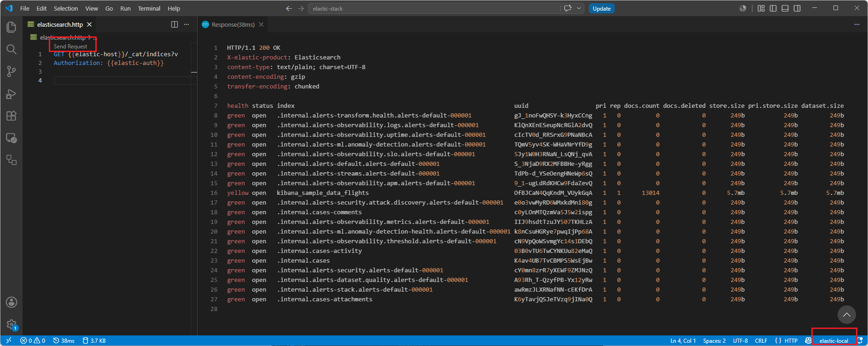Click the Copilot icon left of the layout controls
Viewport: 868px width, 346px height.
tap(743, 8)
